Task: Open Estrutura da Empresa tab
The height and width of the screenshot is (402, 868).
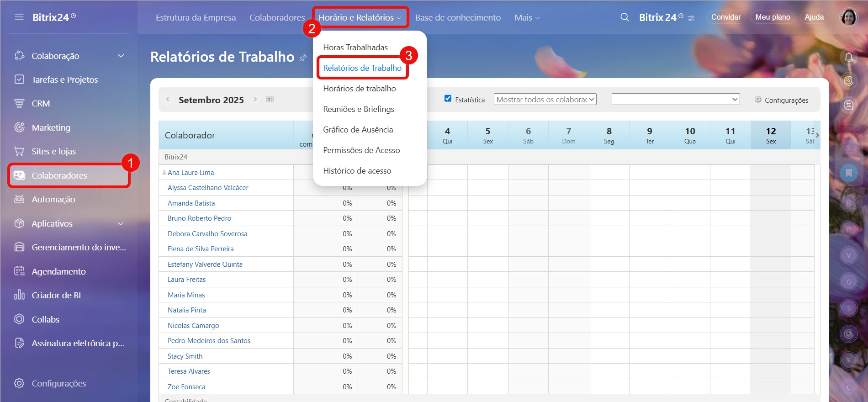Action: tap(196, 18)
